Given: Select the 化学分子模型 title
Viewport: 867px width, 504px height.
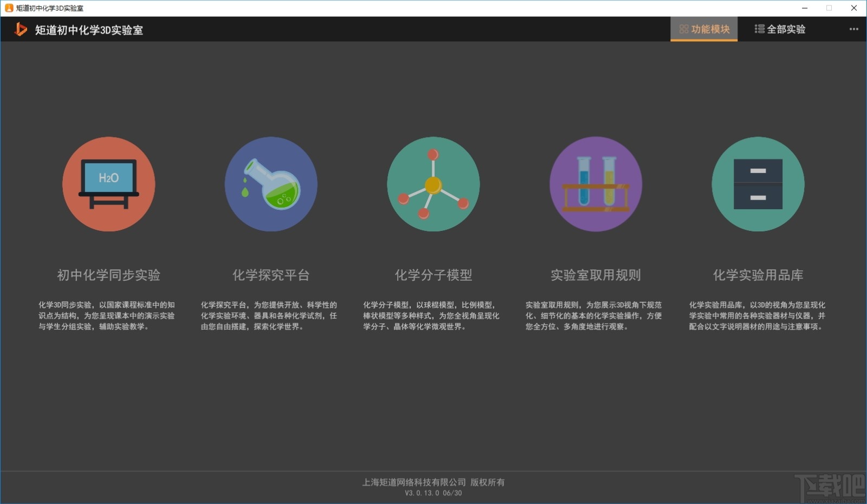Looking at the screenshot, I should click(x=433, y=275).
